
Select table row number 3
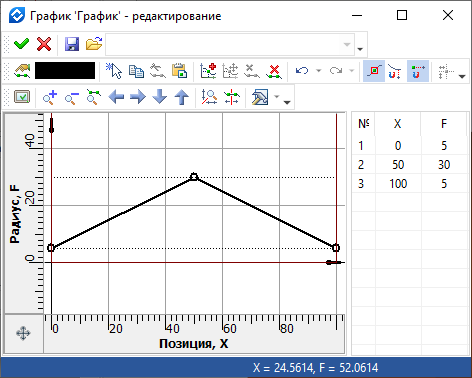tap(361, 184)
